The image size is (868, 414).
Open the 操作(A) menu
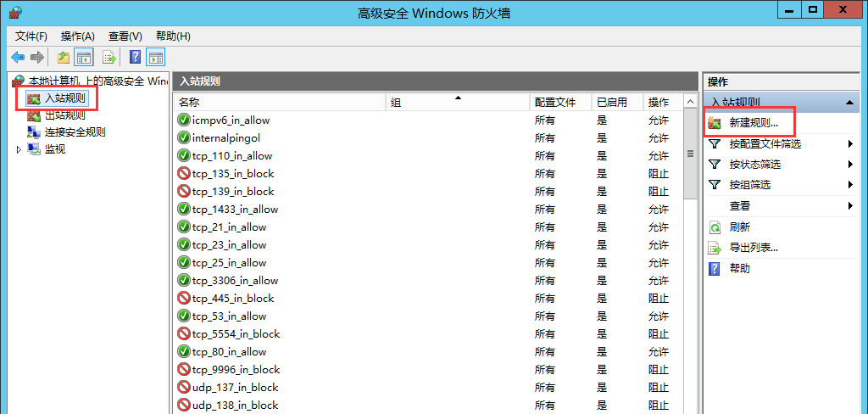(x=77, y=36)
